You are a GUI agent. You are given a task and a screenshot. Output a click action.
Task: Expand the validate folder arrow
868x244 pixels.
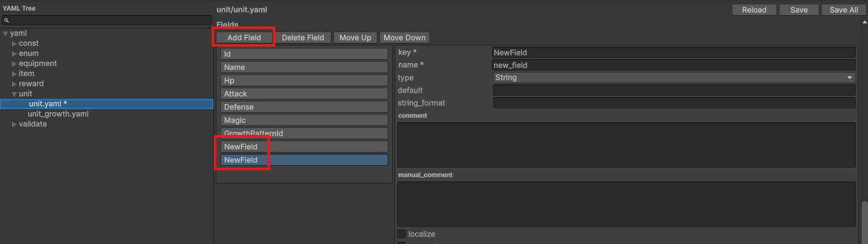tap(15, 124)
